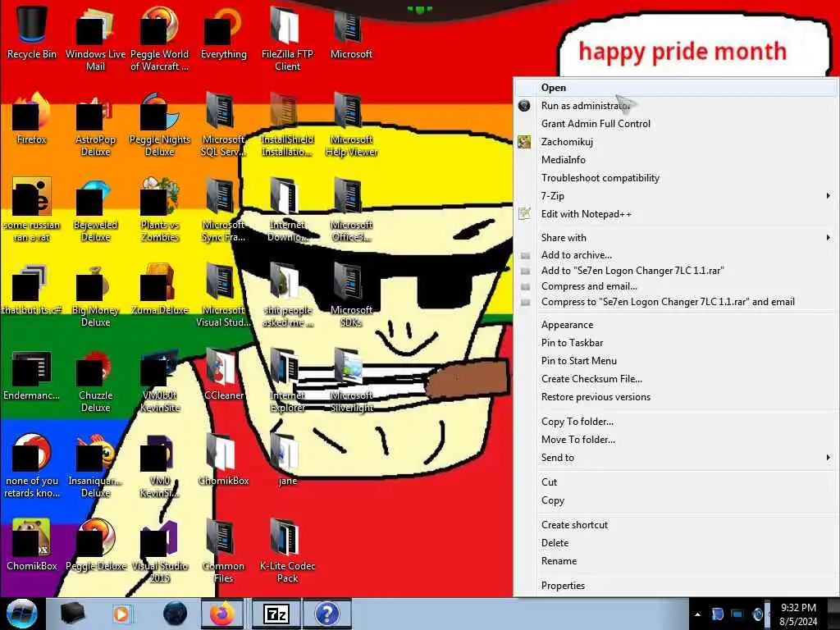Open Visual Studio 2015 shortcut
The image size is (840, 630).
tap(159, 550)
